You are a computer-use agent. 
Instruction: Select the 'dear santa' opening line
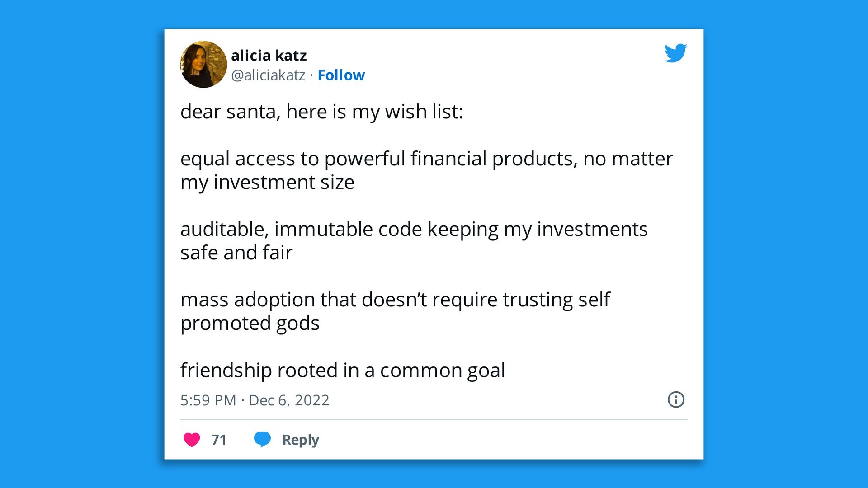(x=321, y=112)
